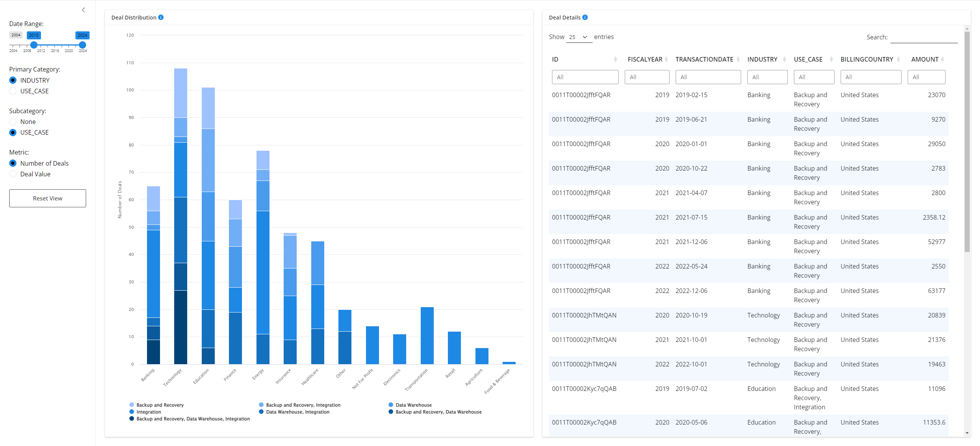Click the Technology bar in the chart

pyautogui.click(x=181, y=216)
